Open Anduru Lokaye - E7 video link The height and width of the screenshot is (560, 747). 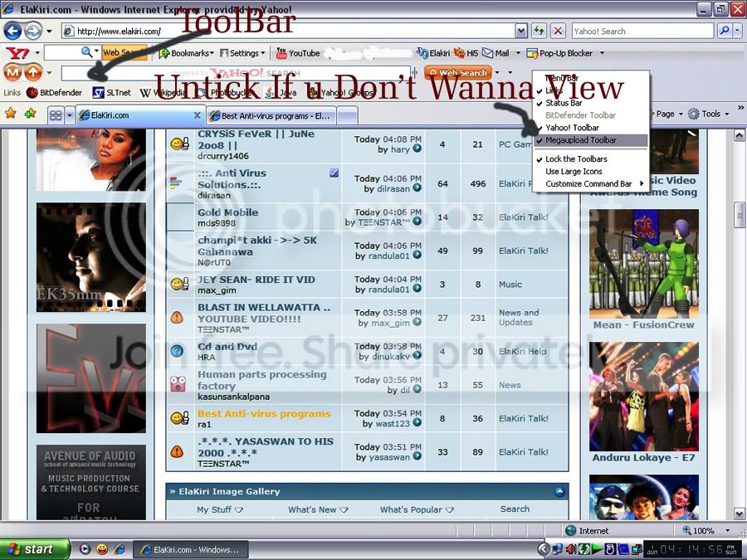pos(643,458)
